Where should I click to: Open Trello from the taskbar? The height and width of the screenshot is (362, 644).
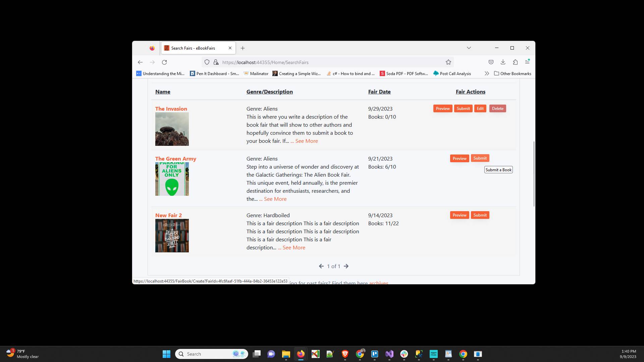point(375,354)
